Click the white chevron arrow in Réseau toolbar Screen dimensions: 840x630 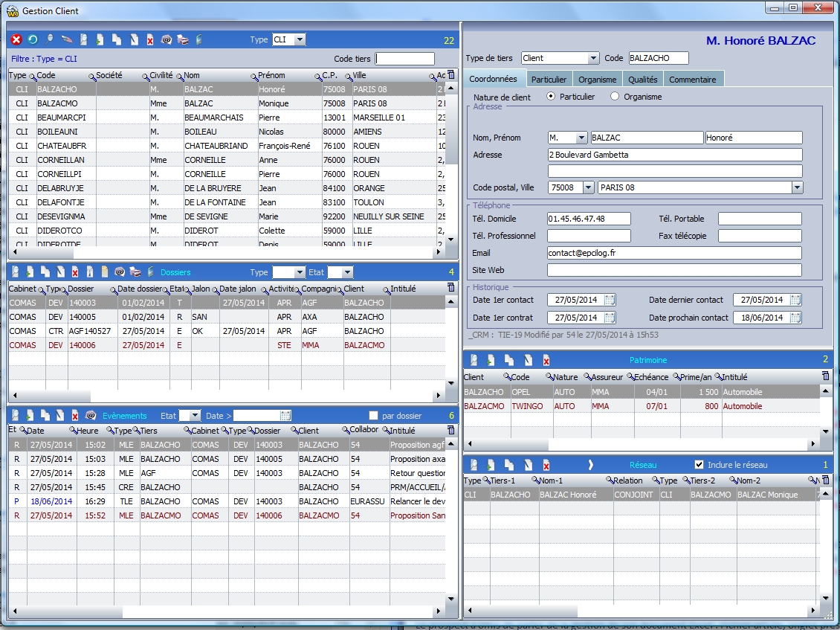click(590, 465)
